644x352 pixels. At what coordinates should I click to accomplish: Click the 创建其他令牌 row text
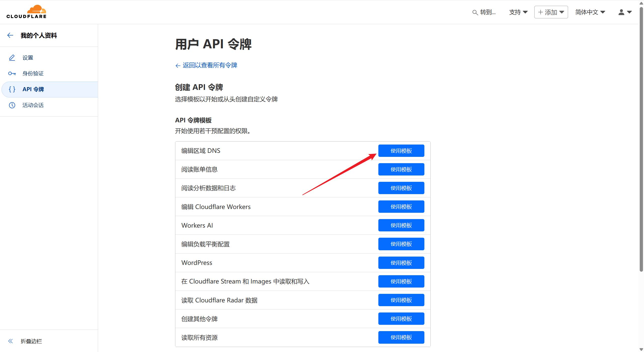(x=199, y=319)
